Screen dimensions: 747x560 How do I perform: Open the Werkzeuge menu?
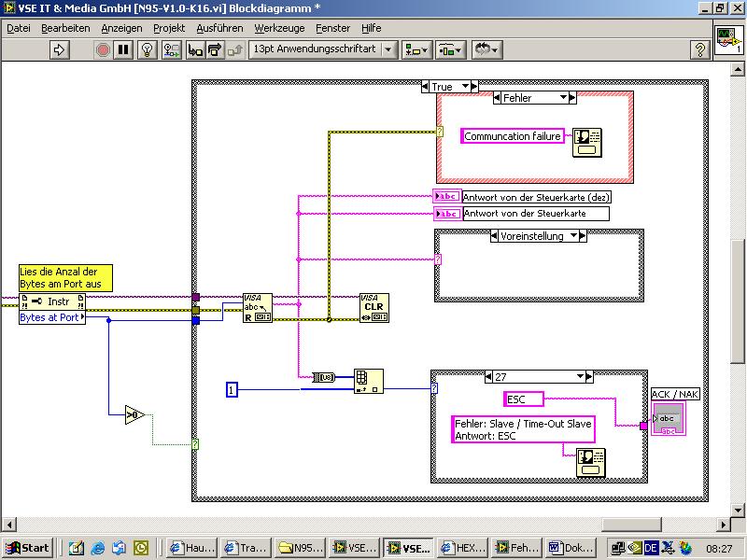pyautogui.click(x=279, y=28)
